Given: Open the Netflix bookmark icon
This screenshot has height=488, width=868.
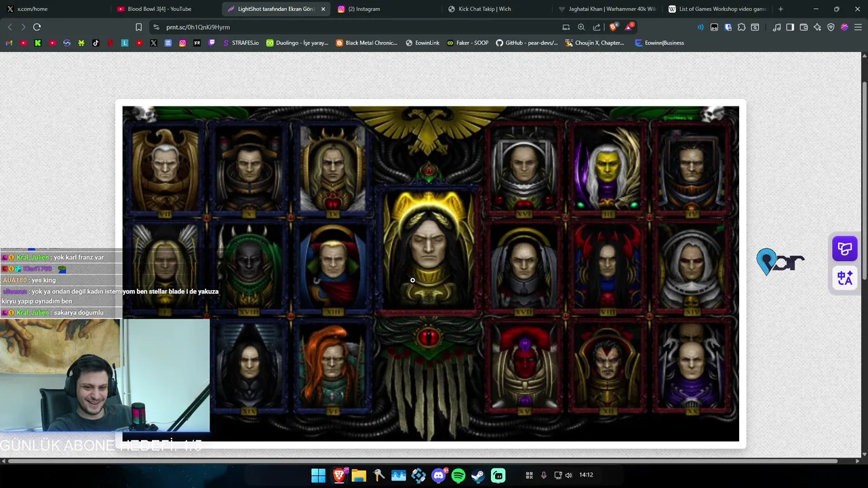Looking at the screenshot, I should click(x=110, y=43).
